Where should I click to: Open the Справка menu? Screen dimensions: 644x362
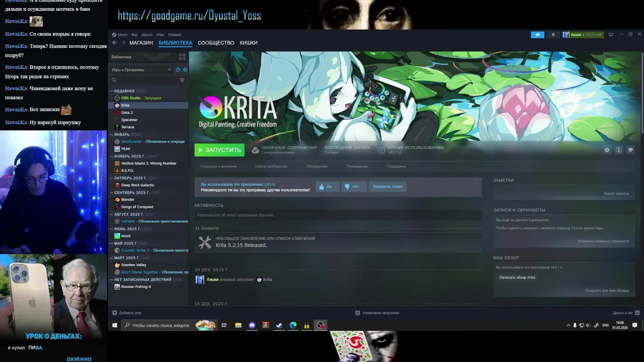coord(175,35)
